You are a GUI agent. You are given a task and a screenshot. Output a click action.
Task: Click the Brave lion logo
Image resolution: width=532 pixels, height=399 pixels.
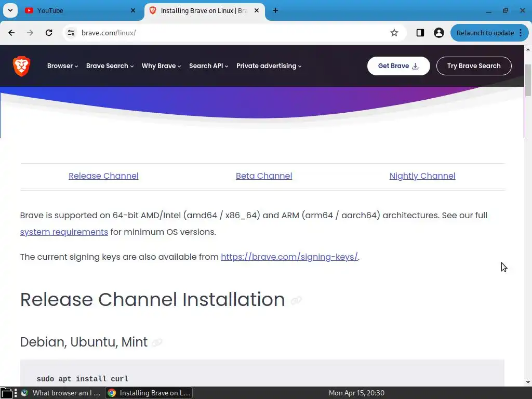click(x=21, y=66)
